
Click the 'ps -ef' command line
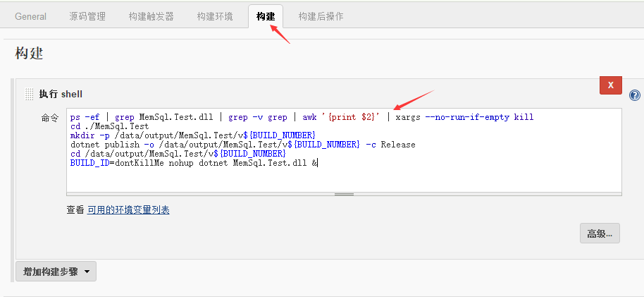[x=302, y=117]
